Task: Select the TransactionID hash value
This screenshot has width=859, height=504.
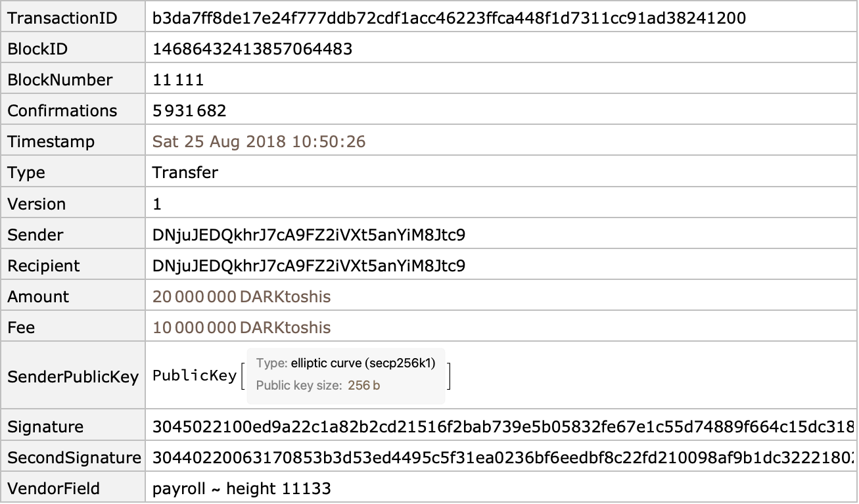Action: (449, 18)
